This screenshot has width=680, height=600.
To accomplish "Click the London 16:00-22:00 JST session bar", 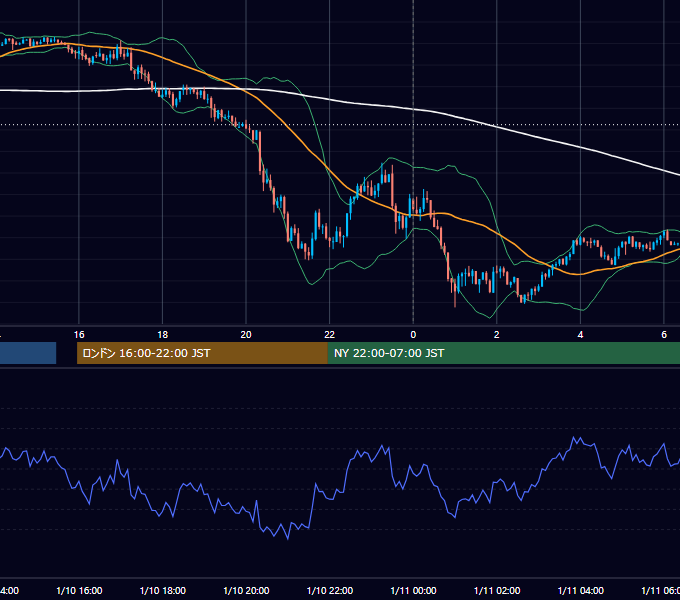I will 202,353.
